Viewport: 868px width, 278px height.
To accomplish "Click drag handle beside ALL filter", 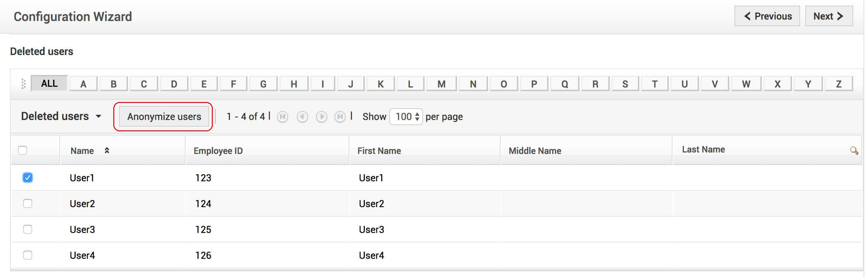I will [23, 84].
